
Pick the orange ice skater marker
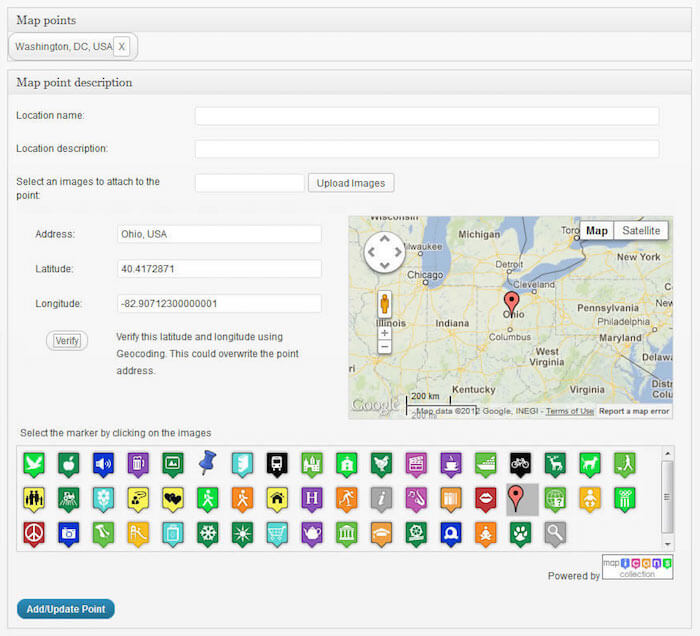tap(347, 499)
